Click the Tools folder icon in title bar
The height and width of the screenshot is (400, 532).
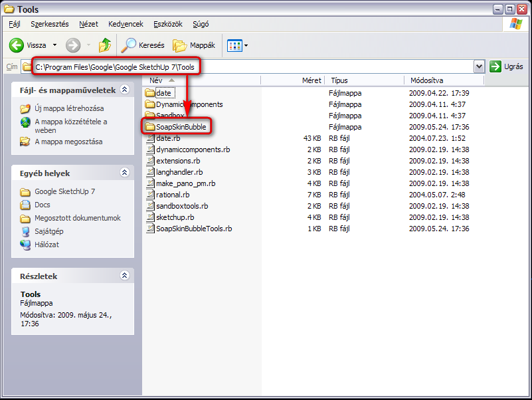9,9
